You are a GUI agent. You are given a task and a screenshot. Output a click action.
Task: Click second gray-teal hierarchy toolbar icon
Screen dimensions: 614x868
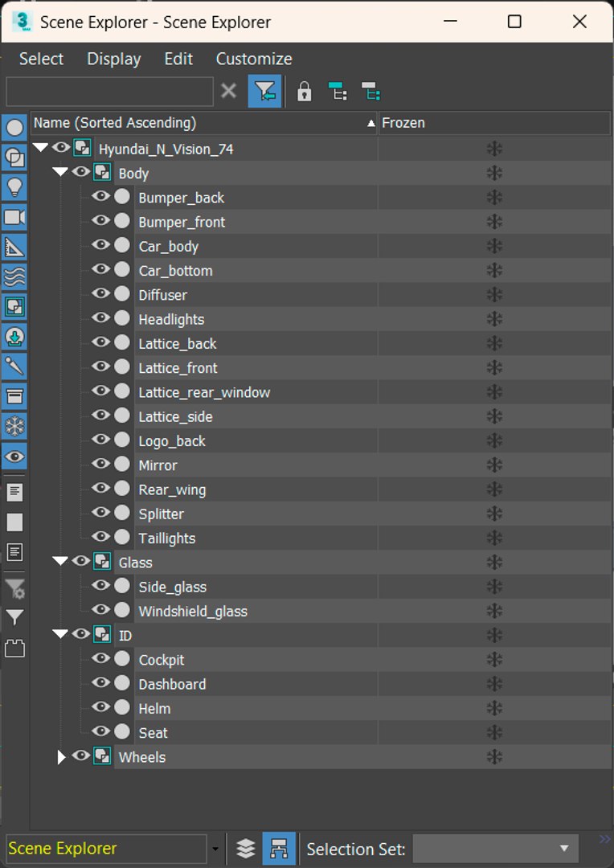click(x=370, y=91)
